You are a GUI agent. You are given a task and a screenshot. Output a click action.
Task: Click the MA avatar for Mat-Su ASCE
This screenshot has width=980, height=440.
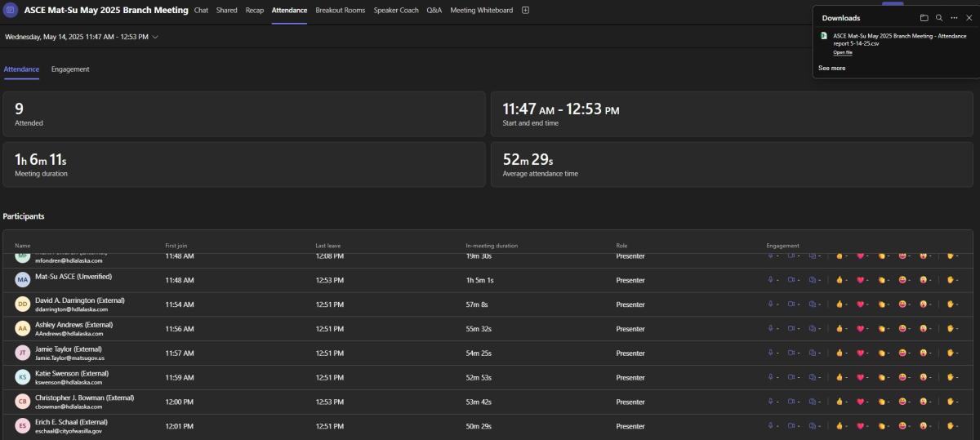click(x=23, y=280)
